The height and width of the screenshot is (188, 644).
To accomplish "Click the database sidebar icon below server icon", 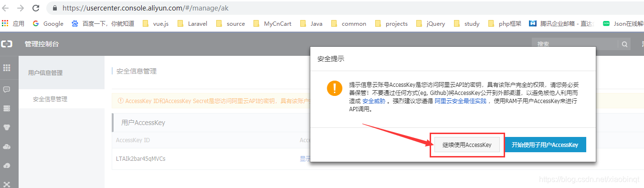I will coord(7,127).
